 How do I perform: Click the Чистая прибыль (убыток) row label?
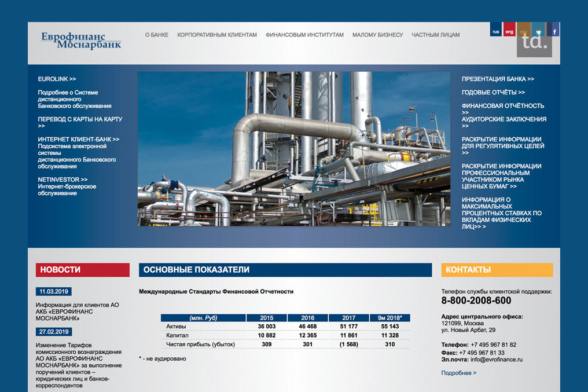tap(200, 345)
